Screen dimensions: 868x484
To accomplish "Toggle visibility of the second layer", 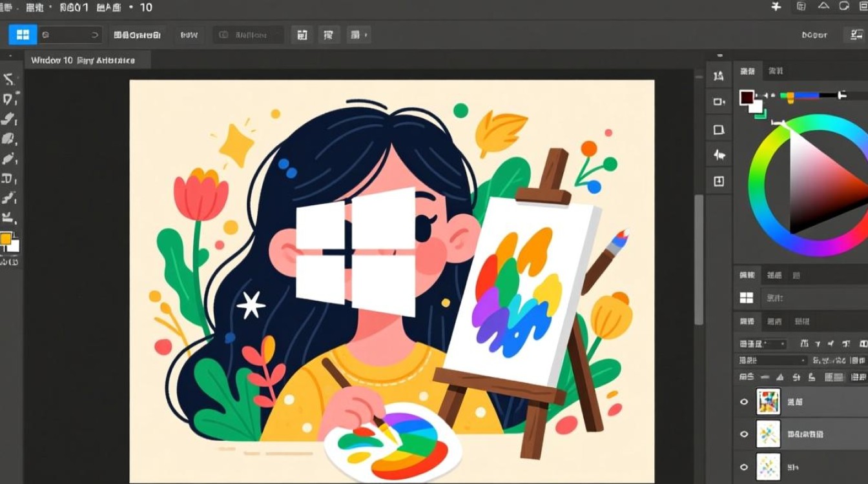I will tap(744, 434).
